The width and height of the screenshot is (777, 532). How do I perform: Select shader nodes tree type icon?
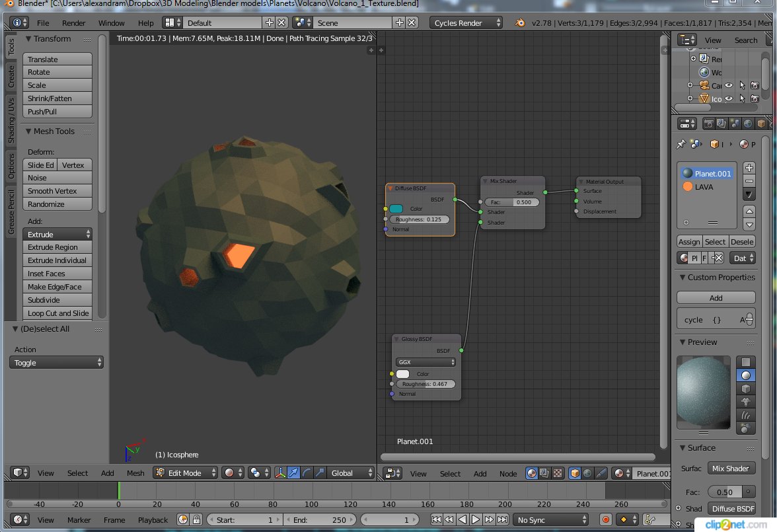[x=532, y=473]
